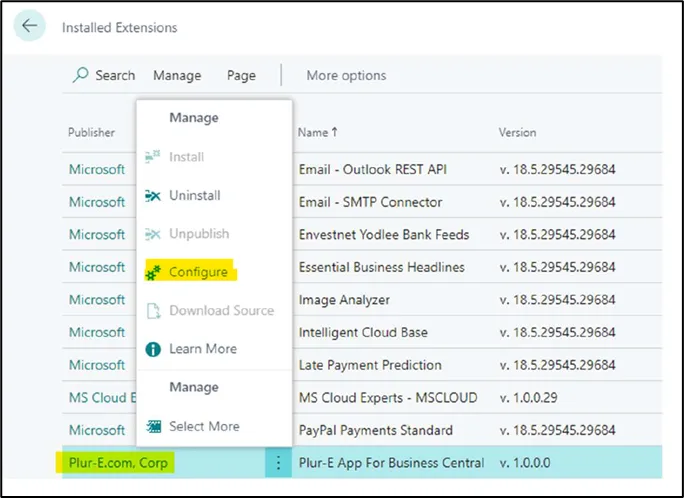Choose Select More menu entry
This screenshot has width=684, height=498.
point(204,426)
